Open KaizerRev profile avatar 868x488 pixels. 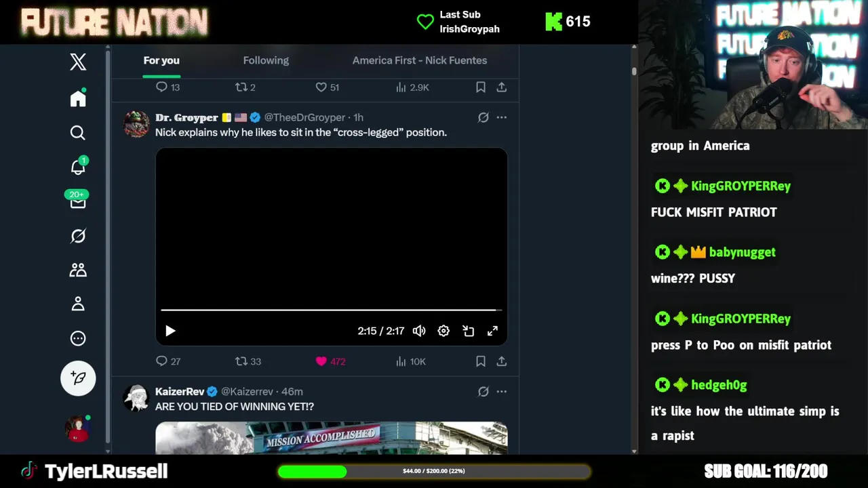coord(136,398)
